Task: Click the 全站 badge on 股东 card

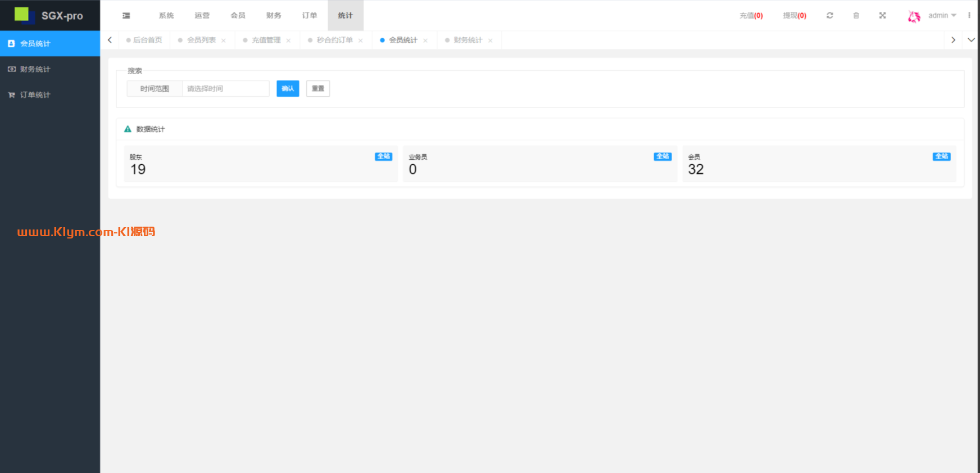Action: tap(384, 156)
